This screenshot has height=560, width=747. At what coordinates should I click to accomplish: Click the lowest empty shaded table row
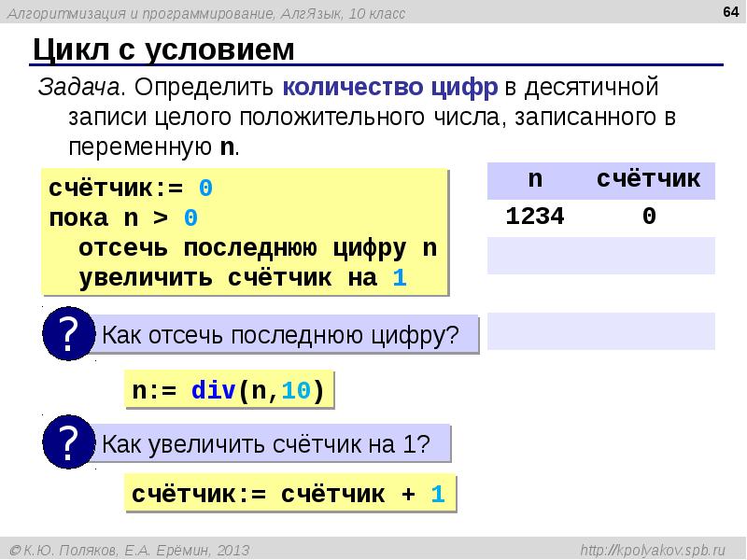[601, 330]
